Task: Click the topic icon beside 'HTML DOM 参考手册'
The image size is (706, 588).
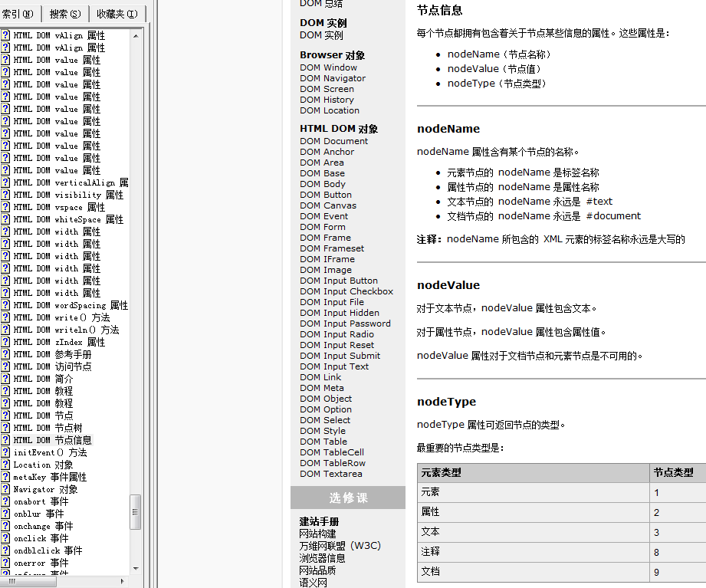Action: click(5, 354)
